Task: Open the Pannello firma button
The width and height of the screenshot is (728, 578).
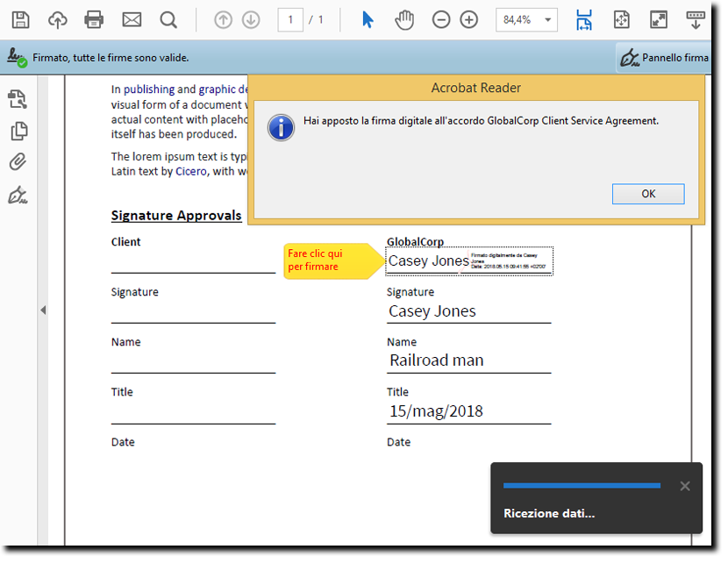Action: coord(664,58)
